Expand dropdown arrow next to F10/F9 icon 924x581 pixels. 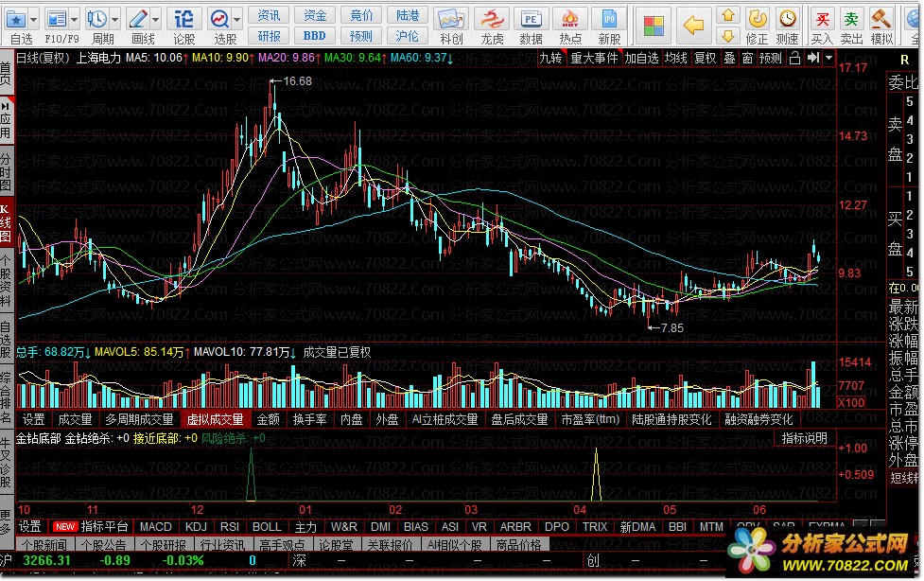75,20
